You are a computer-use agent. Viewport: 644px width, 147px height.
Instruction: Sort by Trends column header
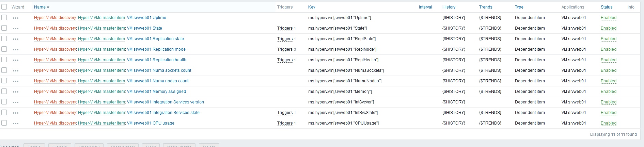pos(486,7)
